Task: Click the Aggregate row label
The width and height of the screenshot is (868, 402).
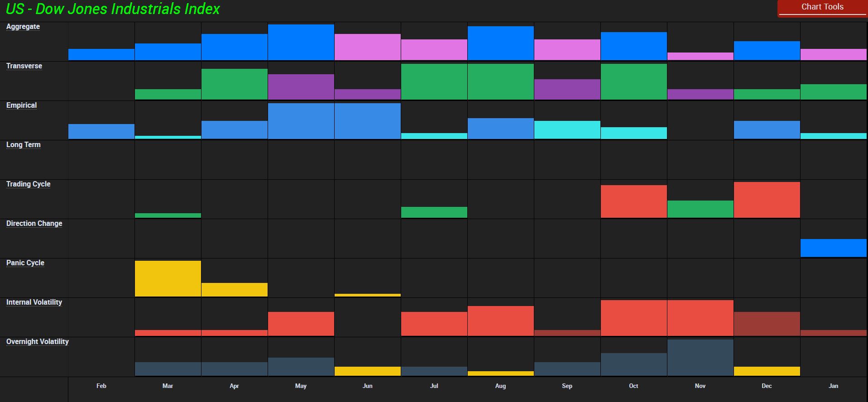Action: (x=23, y=27)
